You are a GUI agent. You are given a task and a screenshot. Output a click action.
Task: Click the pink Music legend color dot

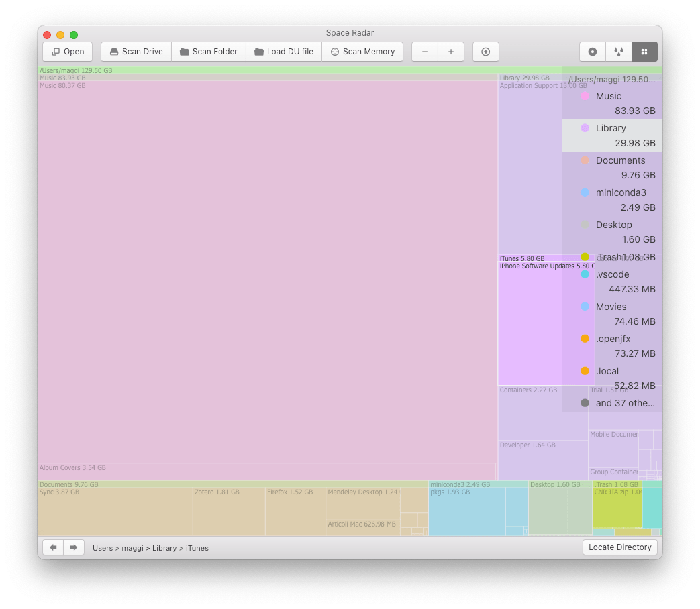coord(585,96)
